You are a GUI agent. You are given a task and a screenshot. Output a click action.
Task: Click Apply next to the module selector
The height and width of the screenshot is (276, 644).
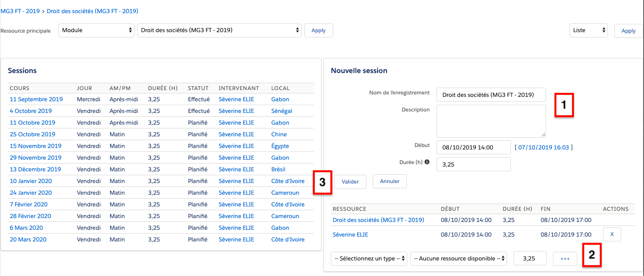(x=318, y=30)
